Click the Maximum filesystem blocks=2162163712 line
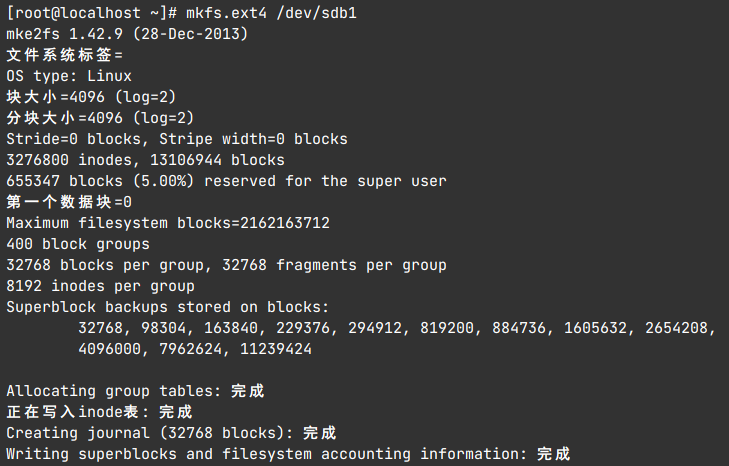This screenshot has height=466, width=729. point(168,223)
